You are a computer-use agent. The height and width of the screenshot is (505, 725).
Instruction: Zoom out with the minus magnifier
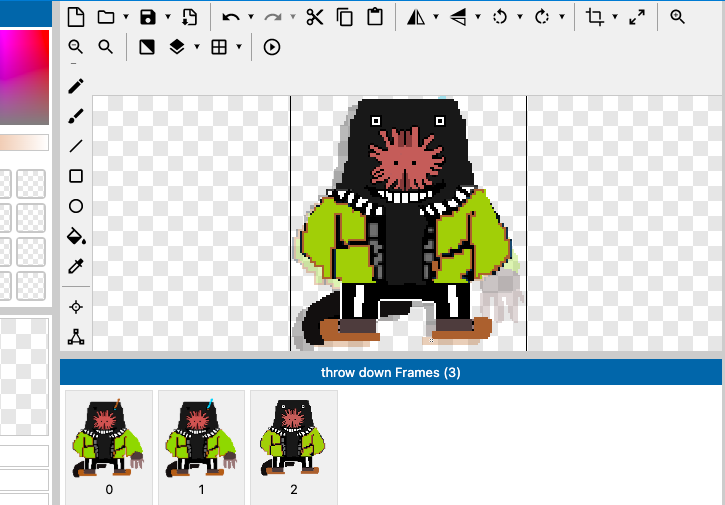(76, 47)
